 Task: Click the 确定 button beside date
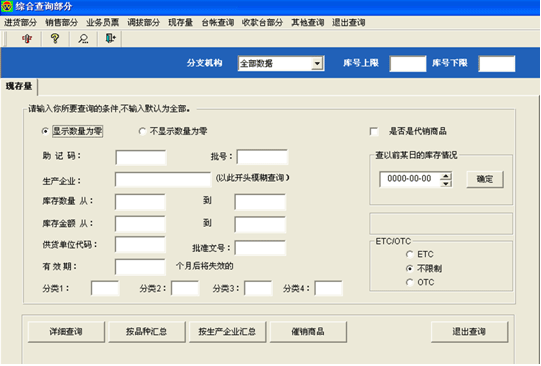[x=485, y=179]
